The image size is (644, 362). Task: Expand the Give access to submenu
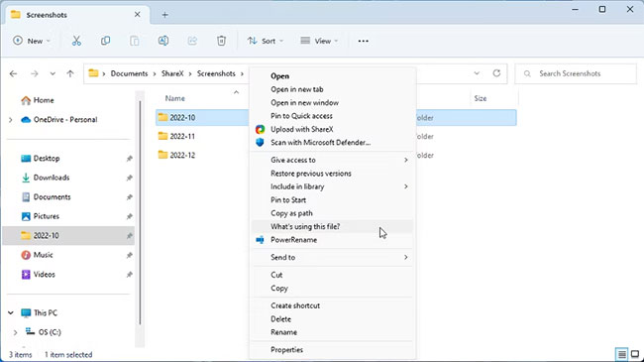coord(406,160)
